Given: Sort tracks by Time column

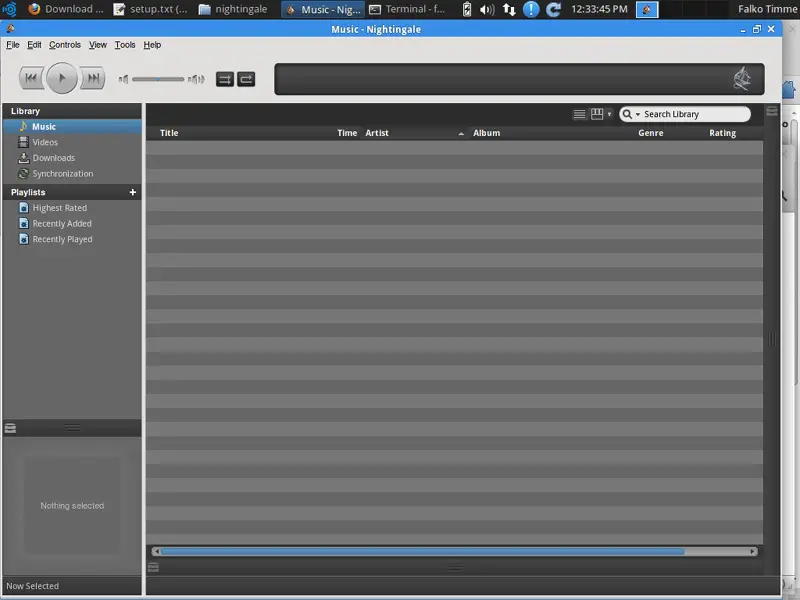Looking at the screenshot, I should click(347, 133).
